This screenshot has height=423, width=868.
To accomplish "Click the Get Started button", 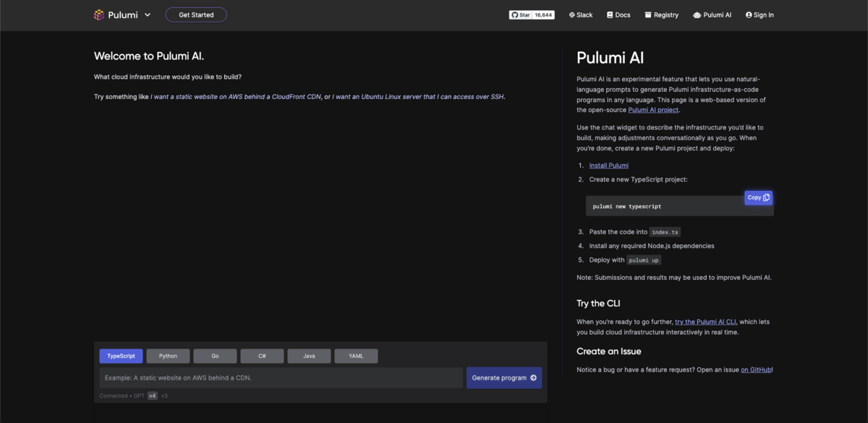I will click(x=196, y=14).
